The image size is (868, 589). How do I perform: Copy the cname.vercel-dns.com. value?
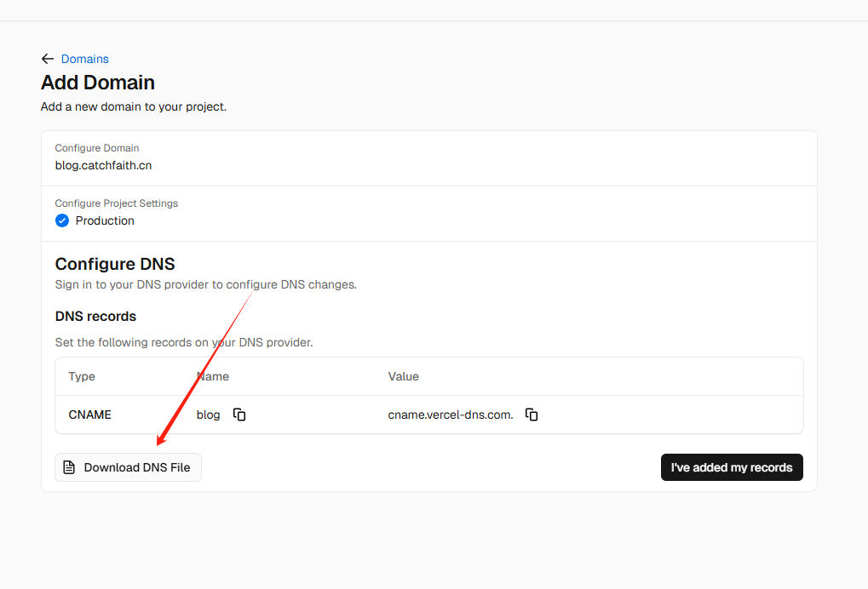tap(532, 415)
